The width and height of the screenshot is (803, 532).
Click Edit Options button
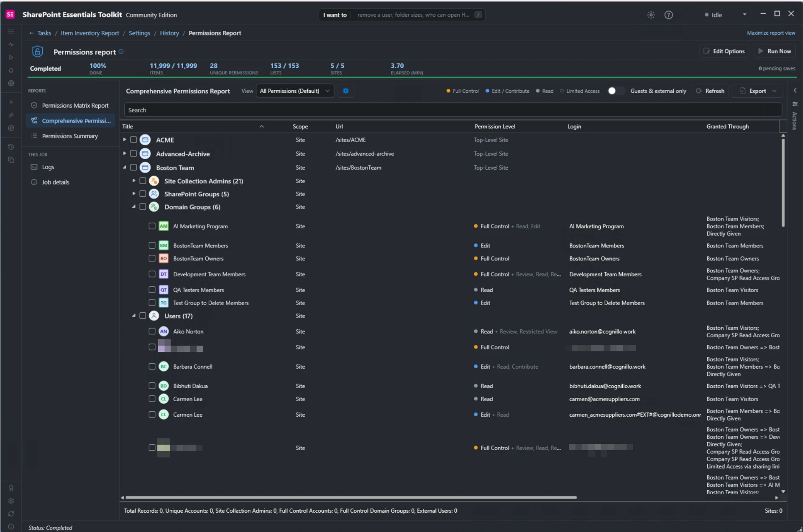pos(724,51)
